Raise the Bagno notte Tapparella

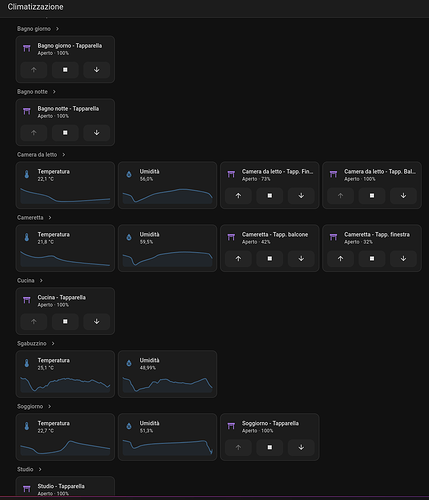[34, 133]
